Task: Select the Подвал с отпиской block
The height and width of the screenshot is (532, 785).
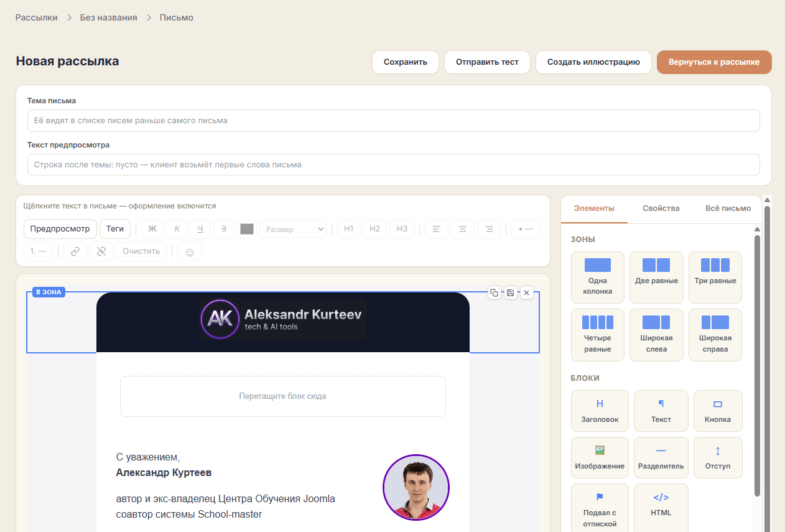Action: 600,508
